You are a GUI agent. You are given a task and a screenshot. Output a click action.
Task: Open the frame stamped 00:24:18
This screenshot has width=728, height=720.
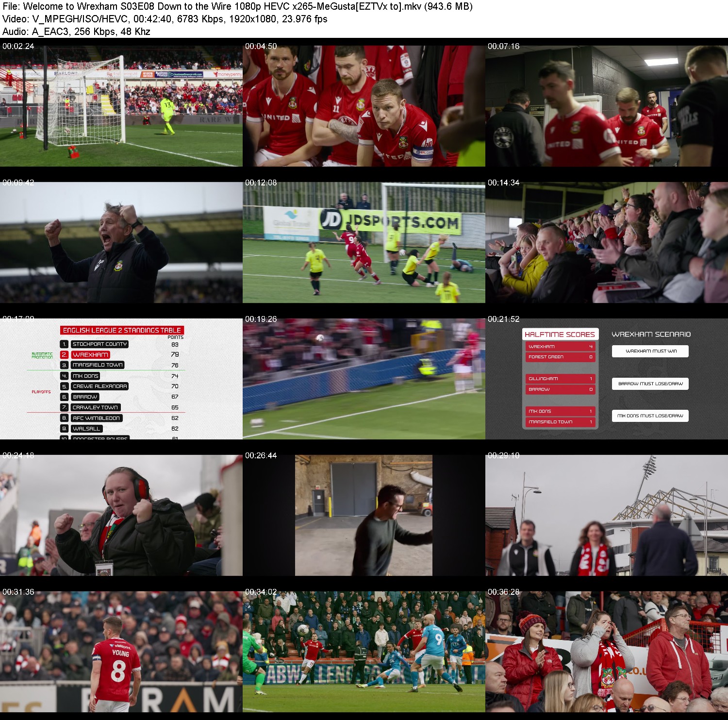121,515
